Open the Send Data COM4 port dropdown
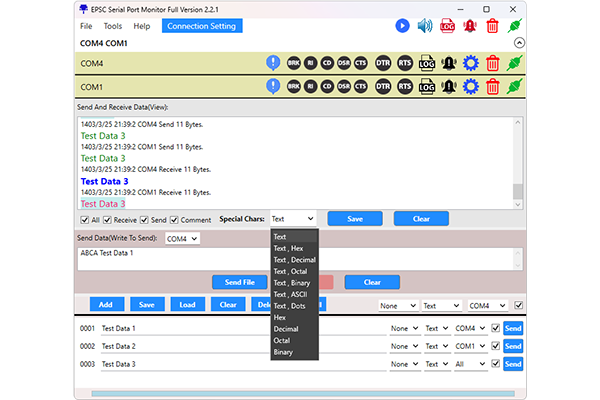 click(x=182, y=239)
